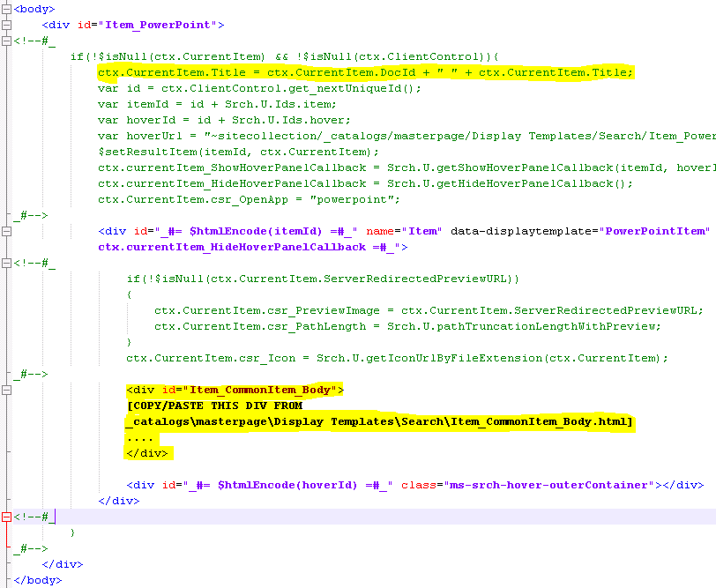Collapse the $htmlEncode(itemId) div fold marker

[6, 231]
